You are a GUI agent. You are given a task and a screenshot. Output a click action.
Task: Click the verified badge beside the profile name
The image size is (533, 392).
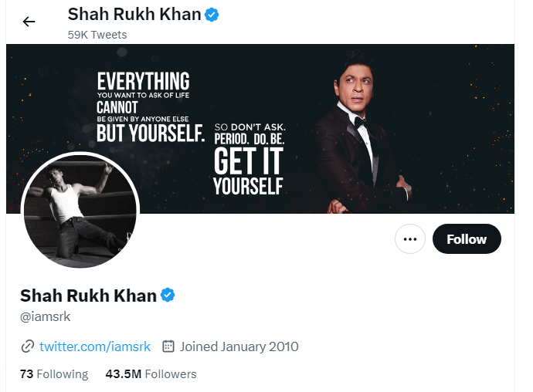[168, 295]
